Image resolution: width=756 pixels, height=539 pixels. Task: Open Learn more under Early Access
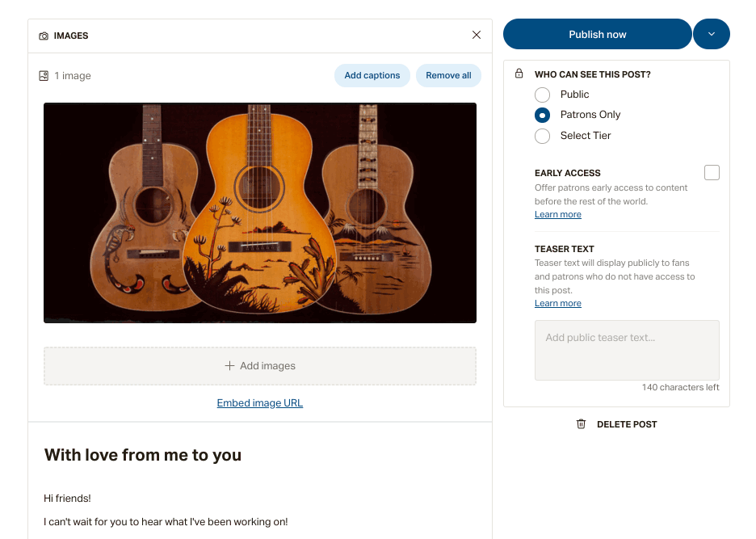[558, 214]
